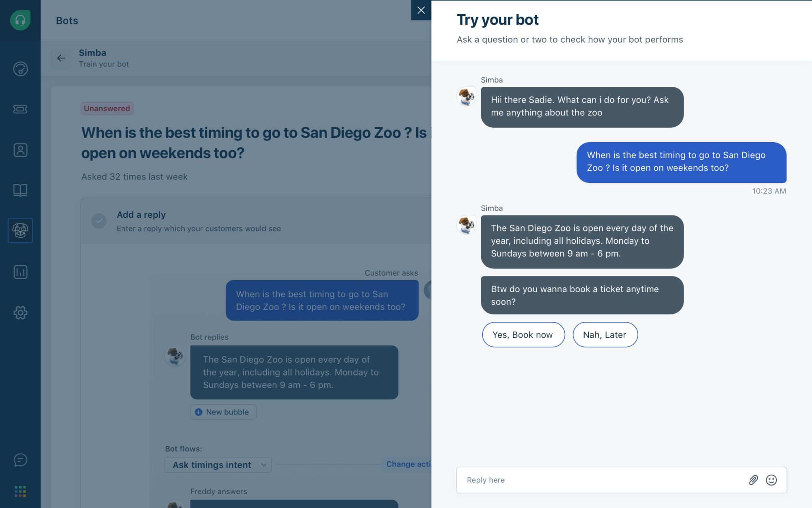Open the app switcher grid icon
The image size is (812, 508).
coord(20,492)
